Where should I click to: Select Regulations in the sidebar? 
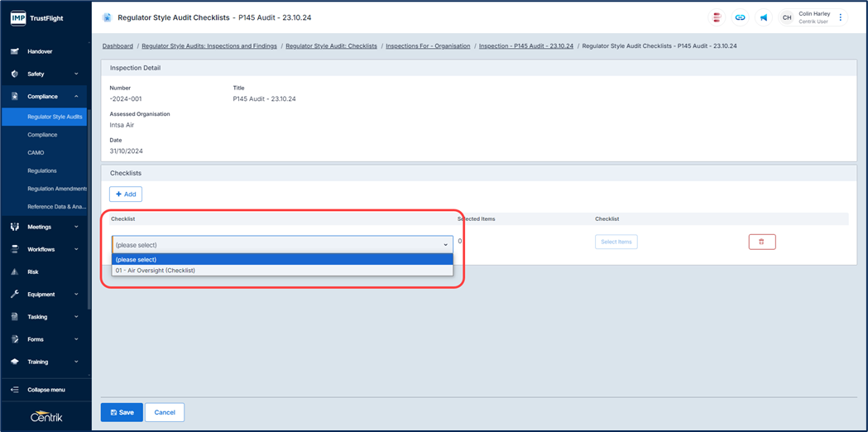[x=42, y=170]
